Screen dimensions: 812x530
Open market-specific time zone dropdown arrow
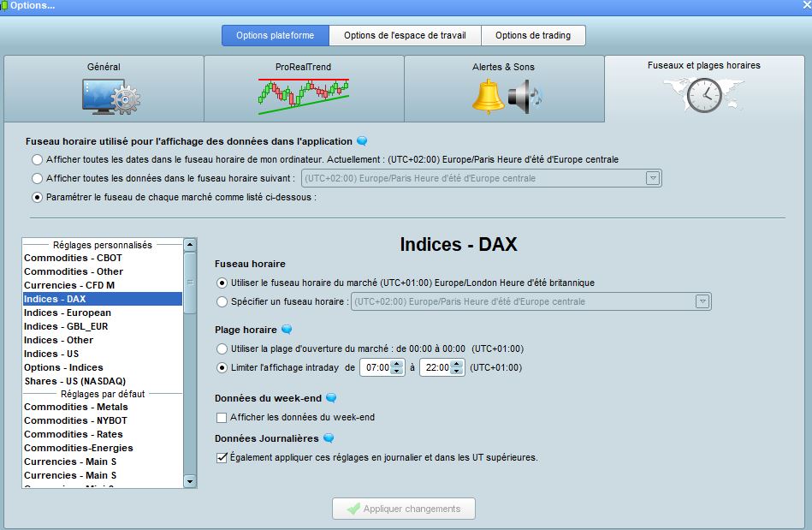click(702, 301)
